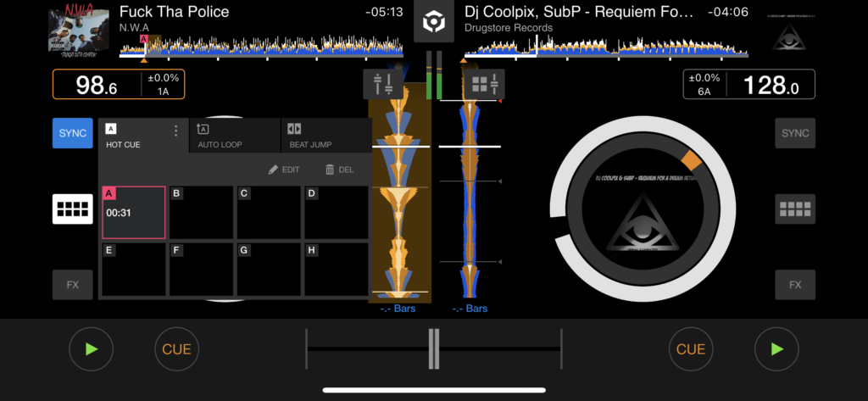Tap the 'Drugstore Records' label text

click(x=509, y=28)
